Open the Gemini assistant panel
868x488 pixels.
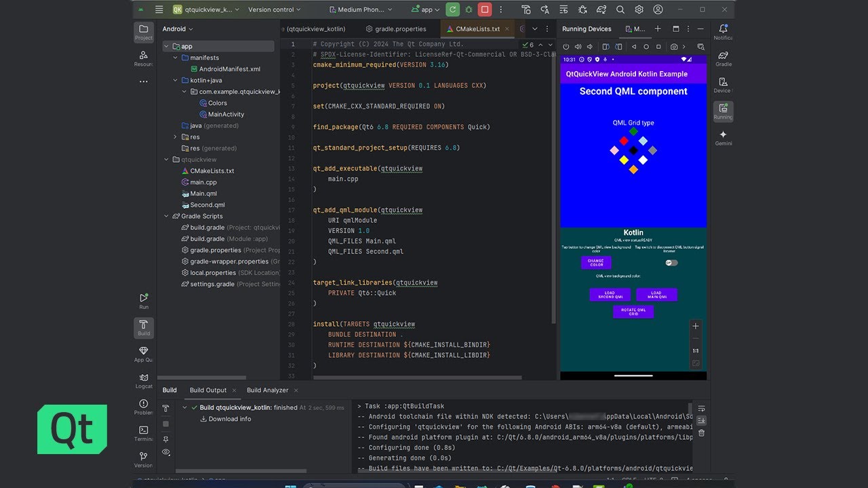pyautogui.click(x=723, y=138)
